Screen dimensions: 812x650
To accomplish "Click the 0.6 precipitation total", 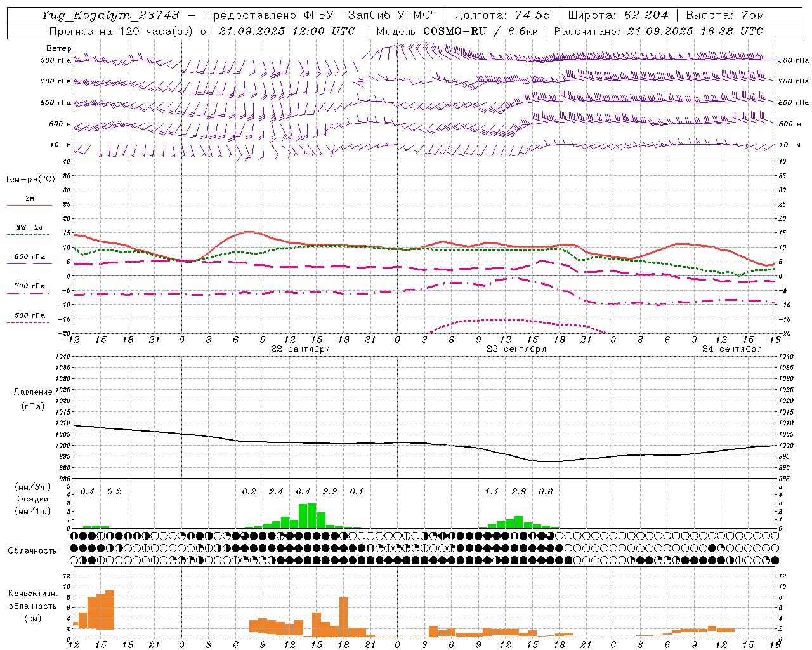I will (546, 492).
